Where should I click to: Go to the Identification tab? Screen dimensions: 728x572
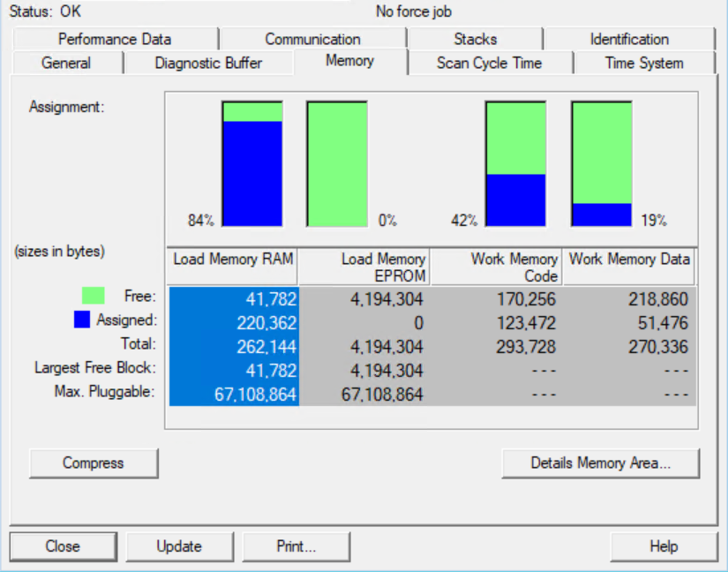pos(628,39)
